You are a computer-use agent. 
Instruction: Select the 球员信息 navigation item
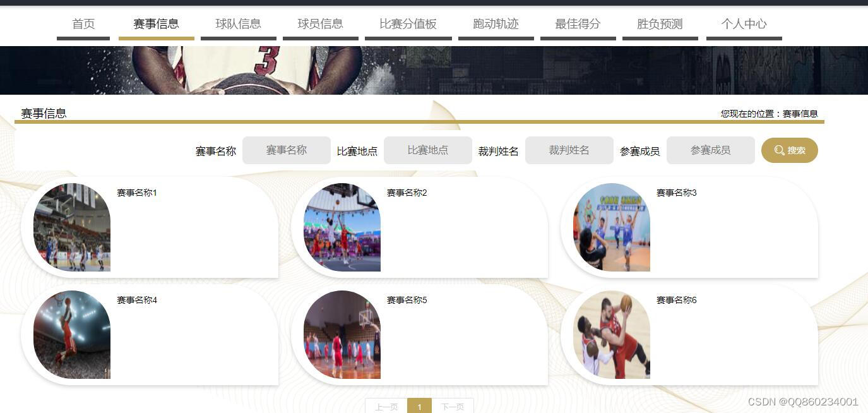coord(321,24)
